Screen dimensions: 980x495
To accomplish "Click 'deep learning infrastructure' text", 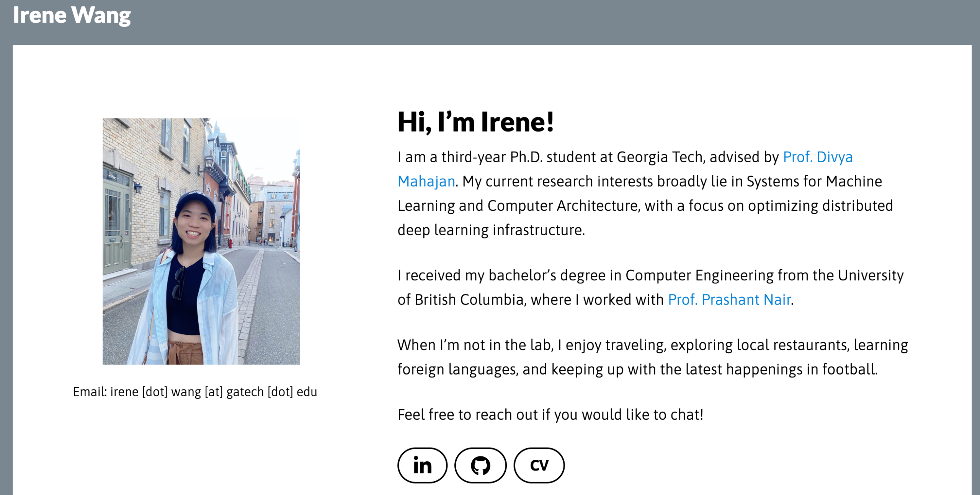I will click(491, 230).
